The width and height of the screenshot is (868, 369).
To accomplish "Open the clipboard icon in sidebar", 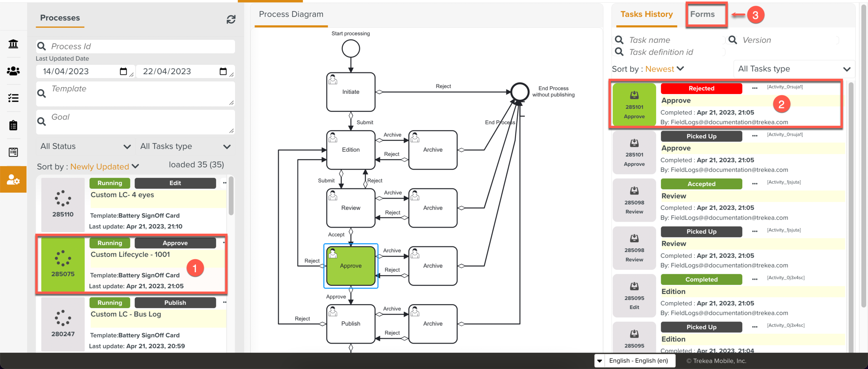I will [x=13, y=125].
